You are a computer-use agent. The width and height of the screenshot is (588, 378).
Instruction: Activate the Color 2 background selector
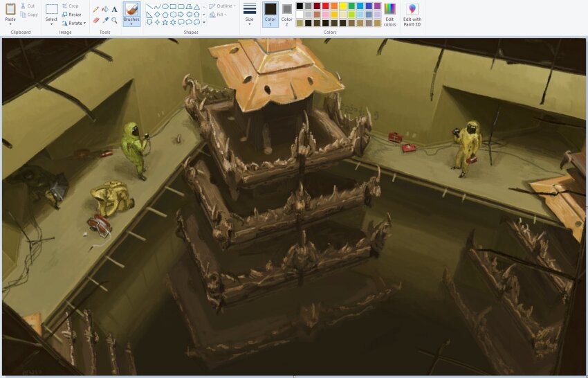287,15
